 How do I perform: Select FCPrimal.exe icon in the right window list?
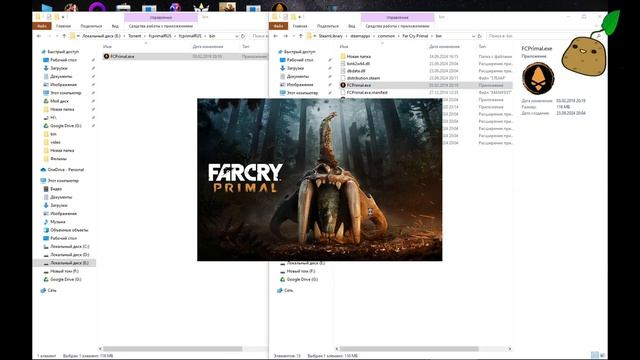[x=343, y=85]
